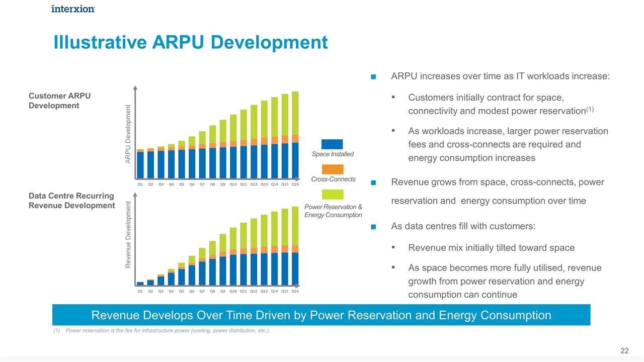The height and width of the screenshot is (362, 644).
Task: Click the ARPU Development axis label
Action: [x=128, y=133]
